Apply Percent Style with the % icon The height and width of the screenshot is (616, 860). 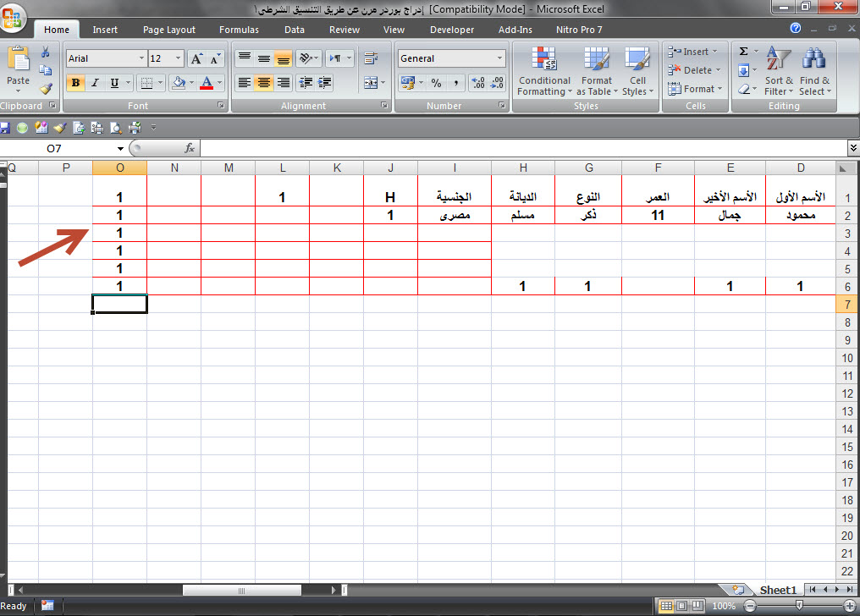point(436,83)
